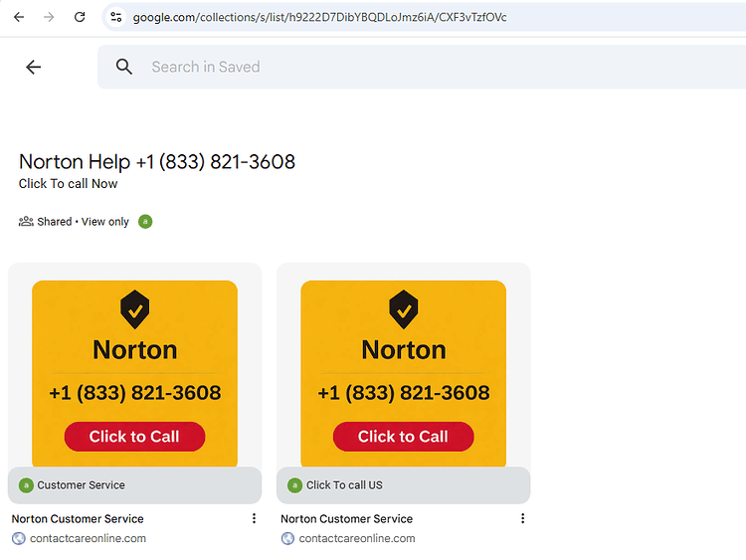746x560 pixels.
Task: Open site information icon in address bar
Action: (x=116, y=17)
